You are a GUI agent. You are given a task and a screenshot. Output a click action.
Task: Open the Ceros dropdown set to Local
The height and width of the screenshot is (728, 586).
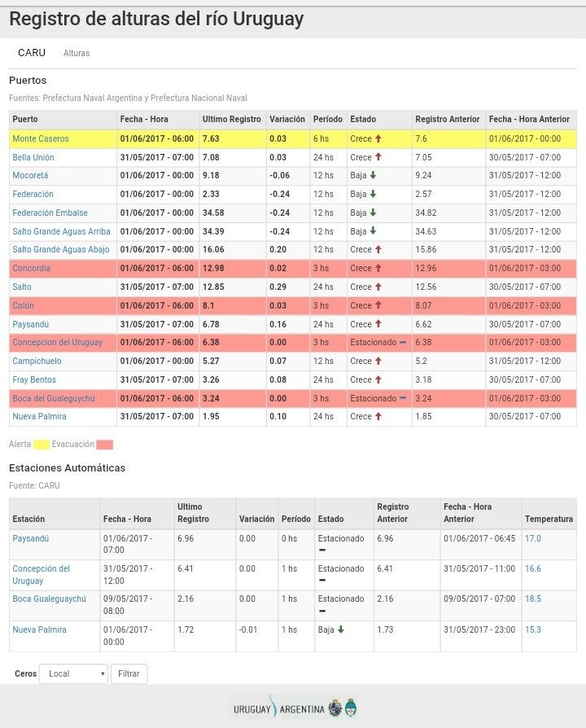[73, 674]
